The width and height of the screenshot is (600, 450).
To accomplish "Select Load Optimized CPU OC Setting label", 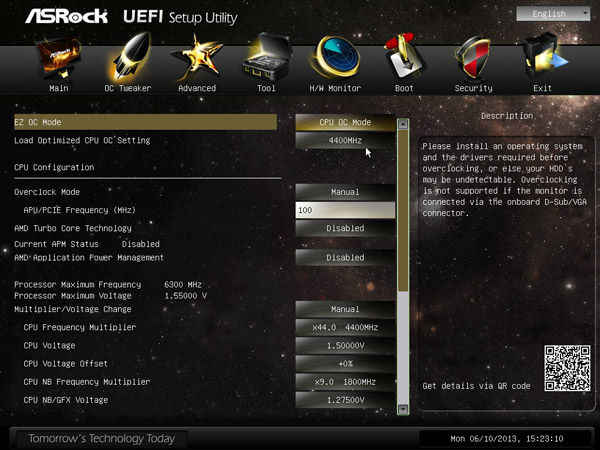I will (x=82, y=140).
